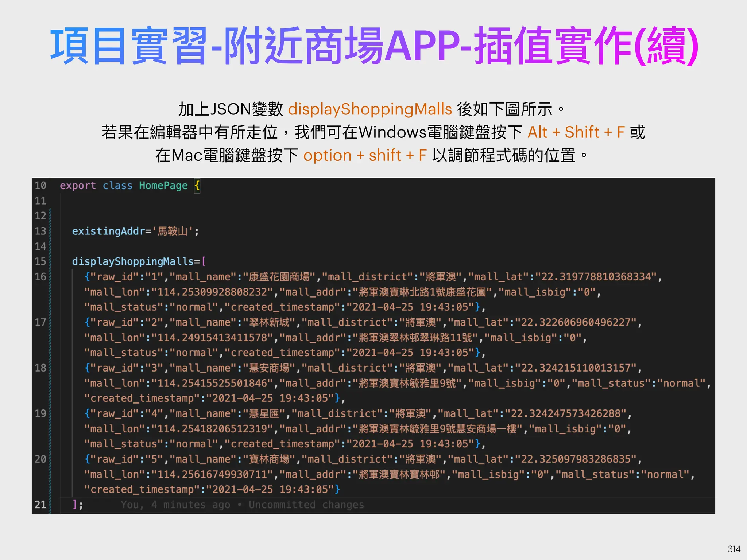Click longitude value 114.24915413411578
This screenshot has height=560, width=747.
click(212, 338)
